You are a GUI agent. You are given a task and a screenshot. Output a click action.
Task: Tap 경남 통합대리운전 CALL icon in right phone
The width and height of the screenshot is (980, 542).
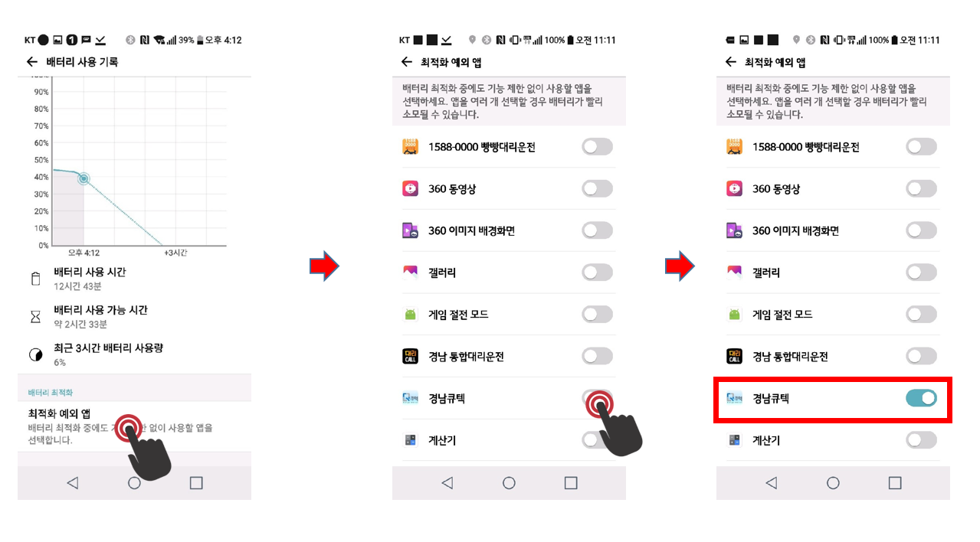(734, 356)
